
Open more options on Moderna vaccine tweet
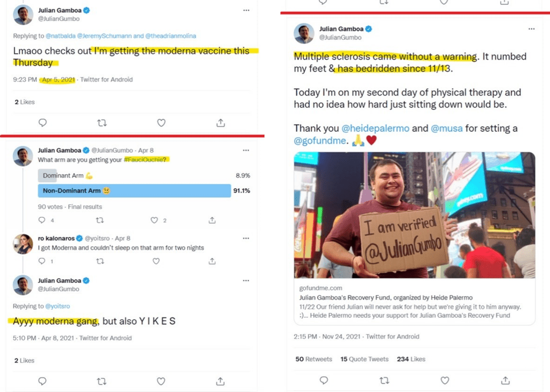click(246, 10)
